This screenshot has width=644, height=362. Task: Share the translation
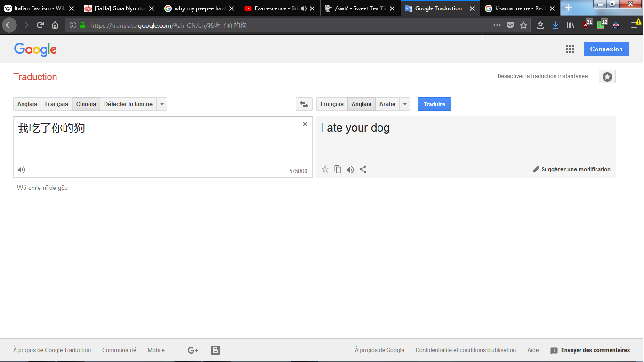point(363,169)
